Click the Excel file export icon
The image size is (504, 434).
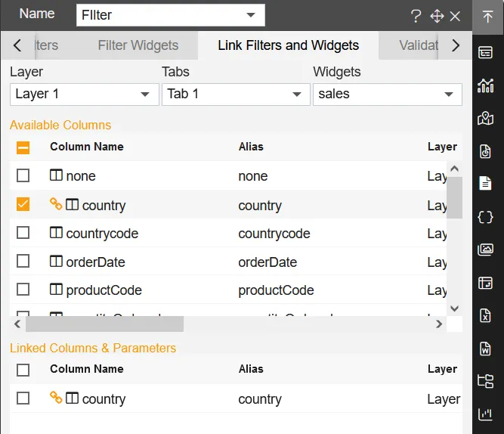tap(486, 315)
